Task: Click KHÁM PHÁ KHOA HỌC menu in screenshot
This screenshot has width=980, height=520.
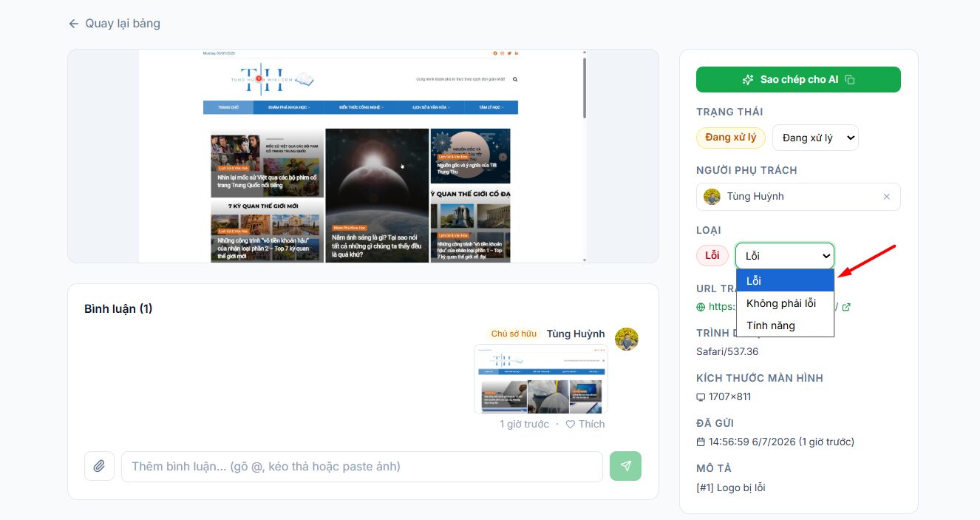Action: click(290, 107)
